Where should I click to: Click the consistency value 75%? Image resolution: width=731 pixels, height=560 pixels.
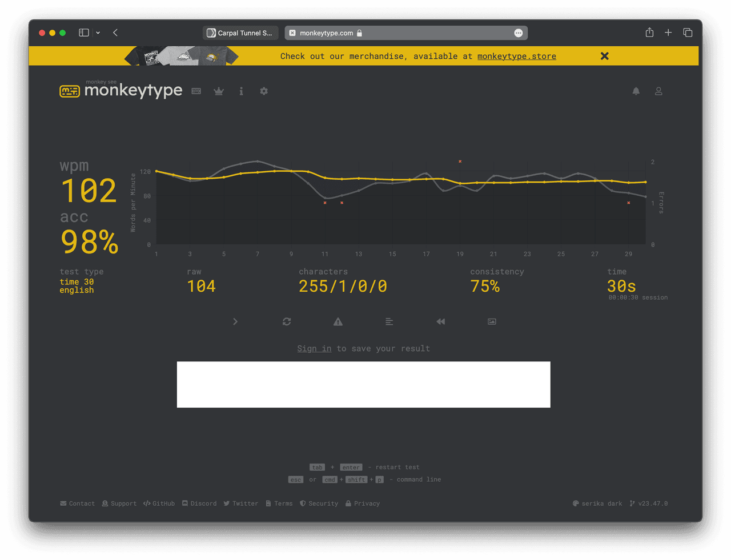[485, 286]
